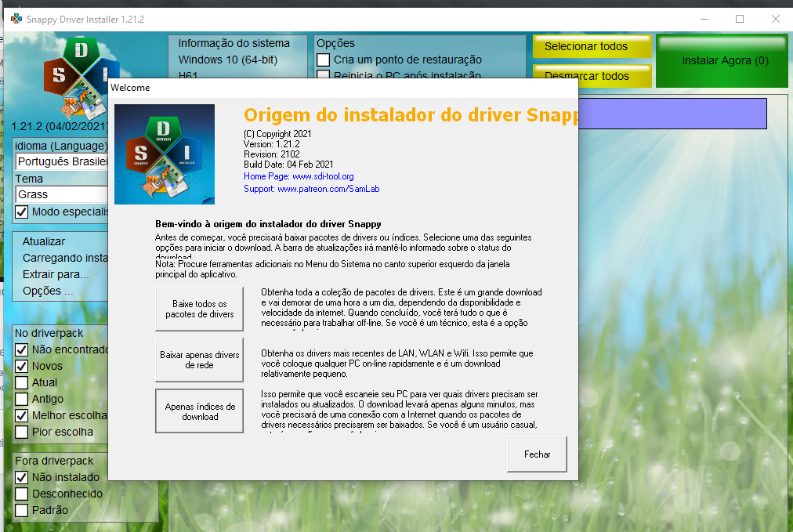Viewport: 793px width, 532px height.
Task: Uncheck 'Não encontrado' filter
Action: pyautogui.click(x=21, y=350)
